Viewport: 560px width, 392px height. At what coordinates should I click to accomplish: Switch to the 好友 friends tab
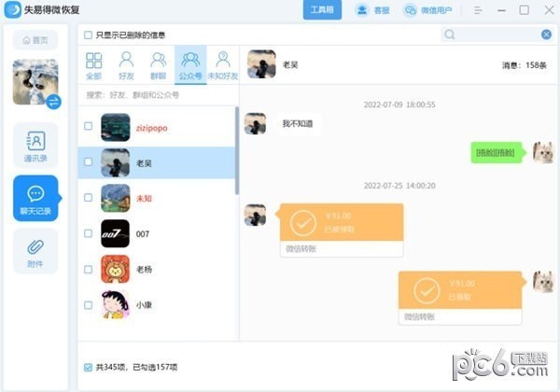(126, 65)
